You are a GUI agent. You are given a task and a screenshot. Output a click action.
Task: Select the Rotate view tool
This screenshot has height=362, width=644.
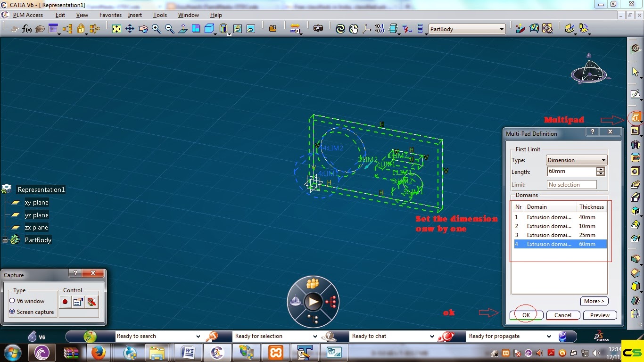(143, 28)
